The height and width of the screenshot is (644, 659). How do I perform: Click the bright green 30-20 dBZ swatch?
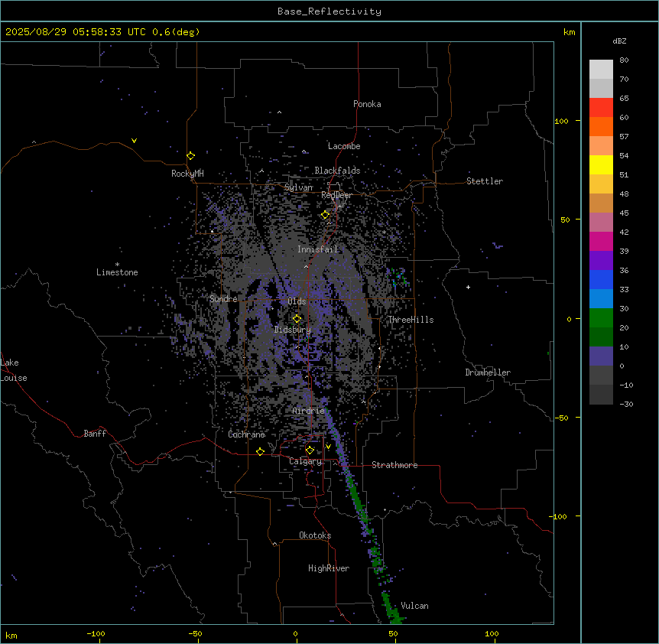pyautogui.click(x=601, y=318)
